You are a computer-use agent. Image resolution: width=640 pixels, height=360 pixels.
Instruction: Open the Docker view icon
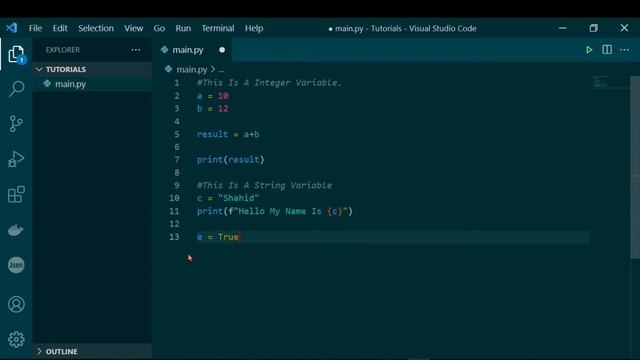(16, 230)
